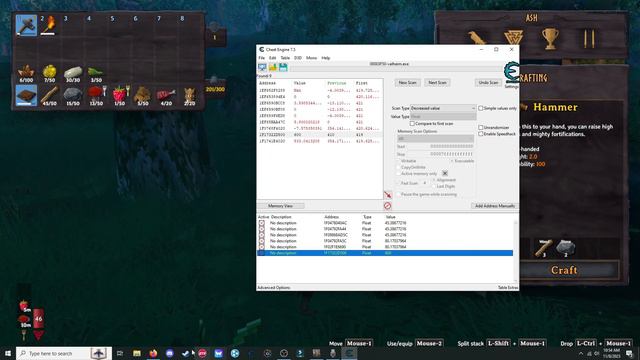Click the save floppy icon in Cheat Engine
The height and width of the screenshot is (360, 640).
[283, 67]
